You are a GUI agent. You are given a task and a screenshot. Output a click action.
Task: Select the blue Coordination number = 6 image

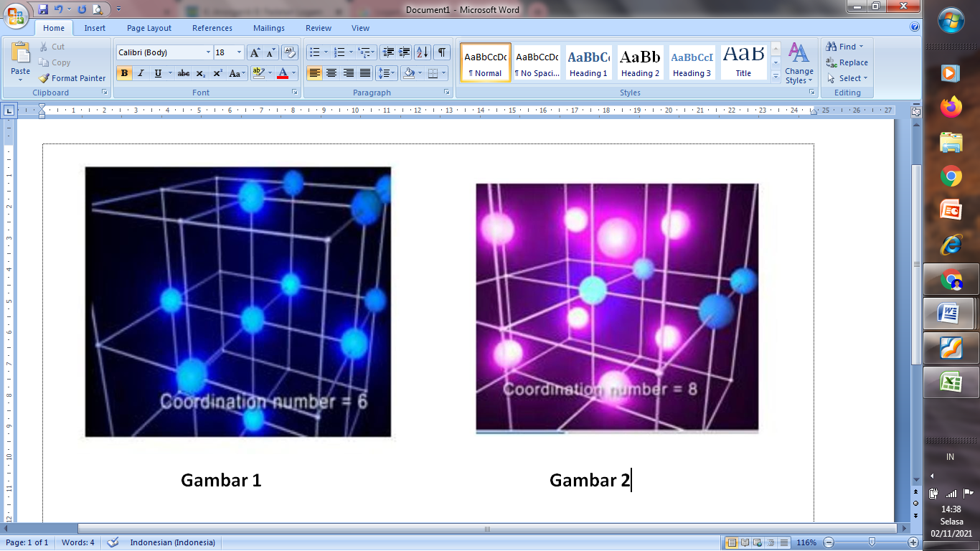[238, 301]
